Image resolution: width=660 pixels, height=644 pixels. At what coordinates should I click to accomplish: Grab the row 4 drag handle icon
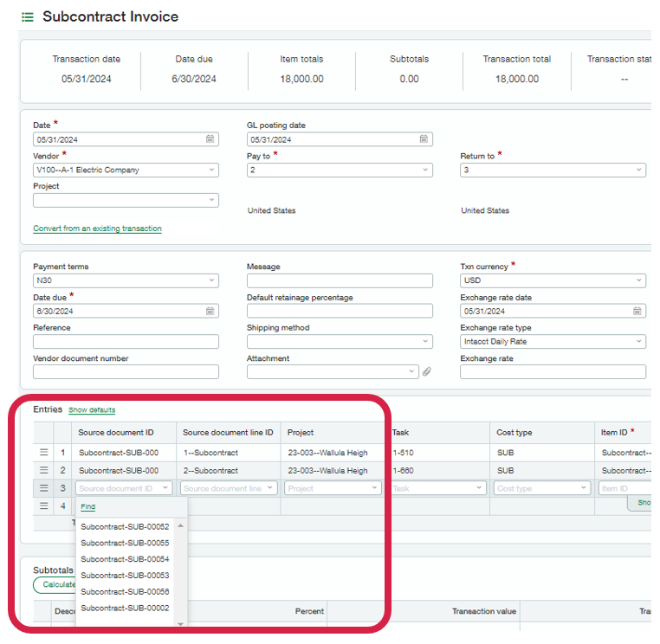pyautogui.click(x=44, y=506)
